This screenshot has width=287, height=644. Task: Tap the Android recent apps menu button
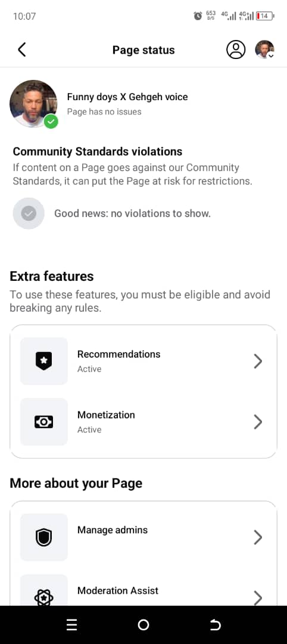(71, 625)
